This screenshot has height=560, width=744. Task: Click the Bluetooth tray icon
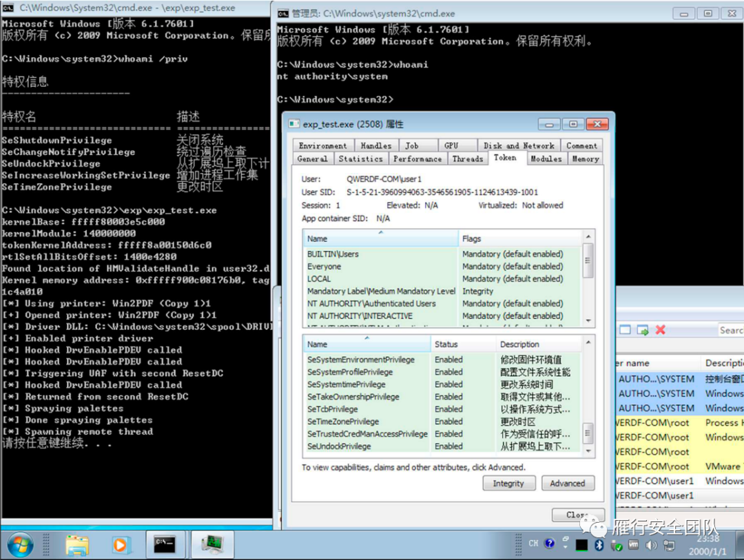(599, 545)
